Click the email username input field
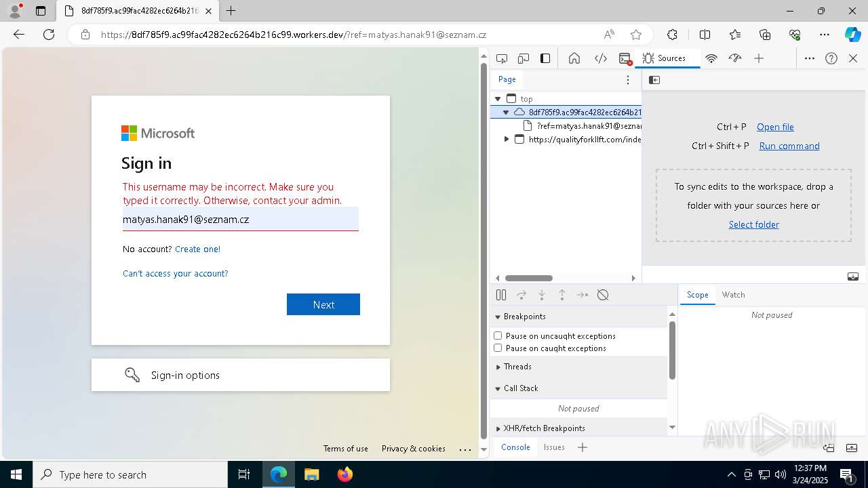The width and height of the screenshot is (868, 488). 241,219
